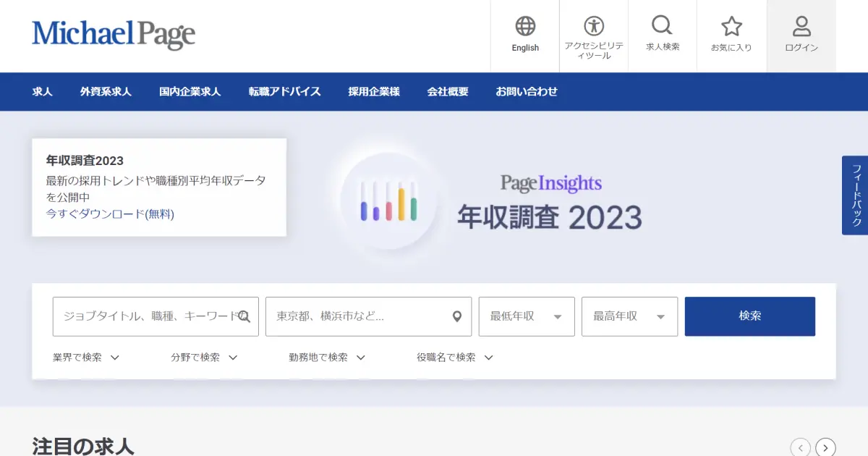Viewport: 868px width, 456px height.
Task: Click the 年収調査2023 card heading
Action: [85, 161]
